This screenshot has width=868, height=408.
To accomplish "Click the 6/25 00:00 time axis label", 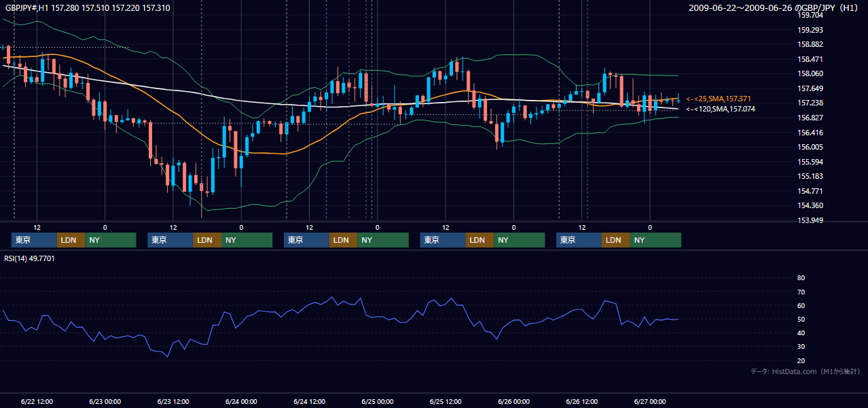I will [x=377, y=402].
